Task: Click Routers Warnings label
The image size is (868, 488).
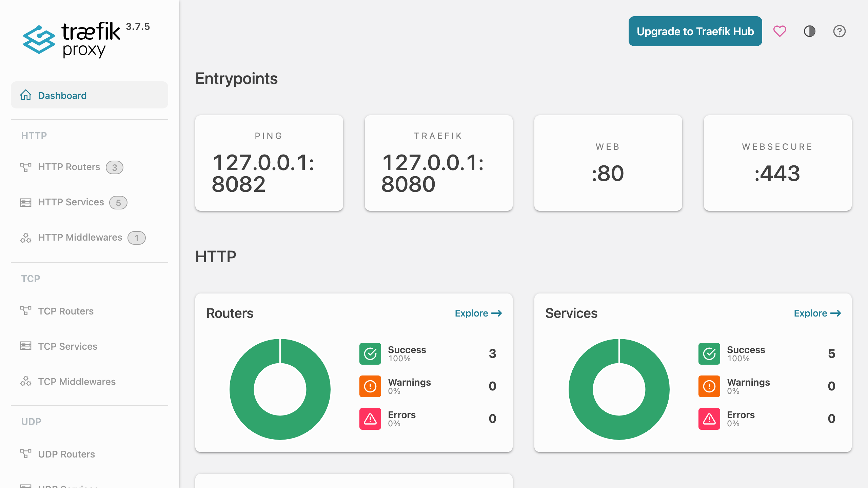Action: [409, 382]
